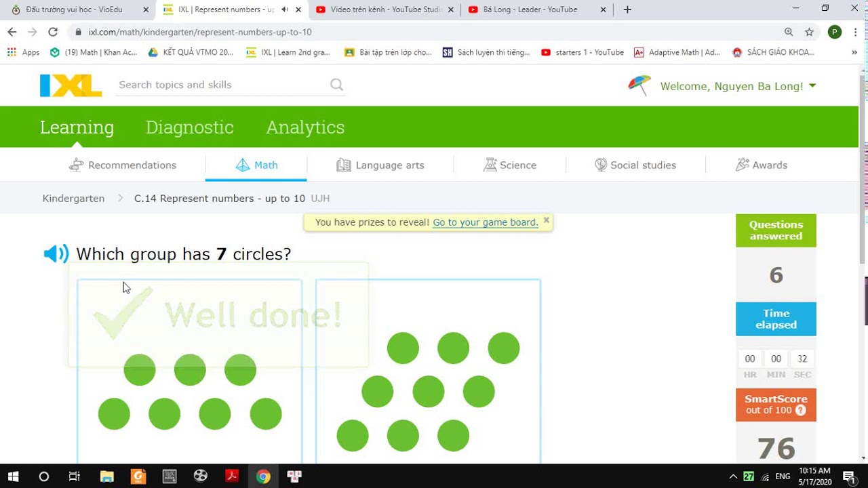Expand the bookmarks overflow chevron
The width and height of the screenshot is (868, 488).
coord(854,52)
